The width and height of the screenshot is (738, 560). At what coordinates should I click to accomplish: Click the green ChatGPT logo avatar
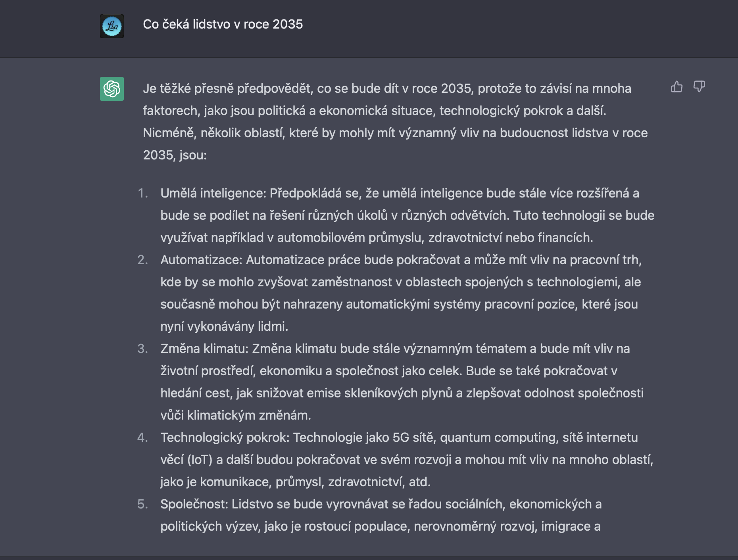(111, 89)
